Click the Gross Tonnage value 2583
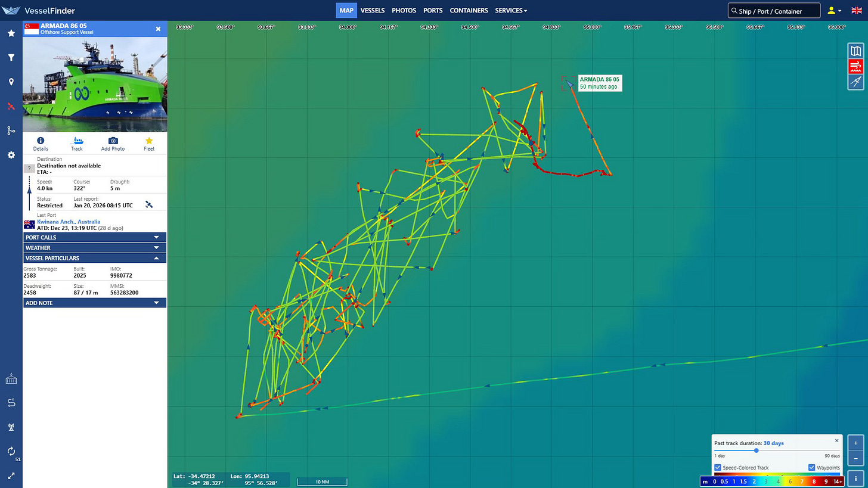The image size is (868, 488). pos(30,276)
